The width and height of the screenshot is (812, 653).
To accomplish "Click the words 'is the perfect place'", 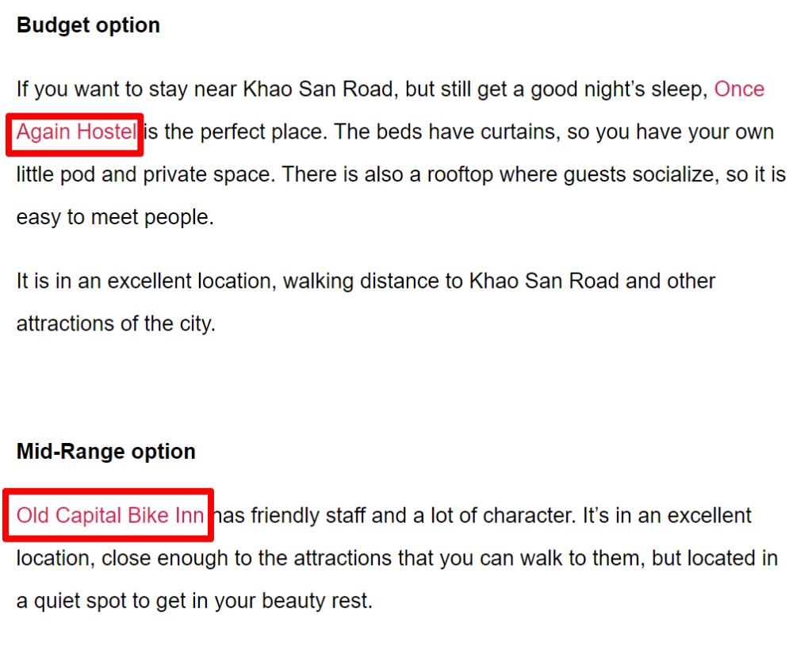I will (x=235, y=132).
